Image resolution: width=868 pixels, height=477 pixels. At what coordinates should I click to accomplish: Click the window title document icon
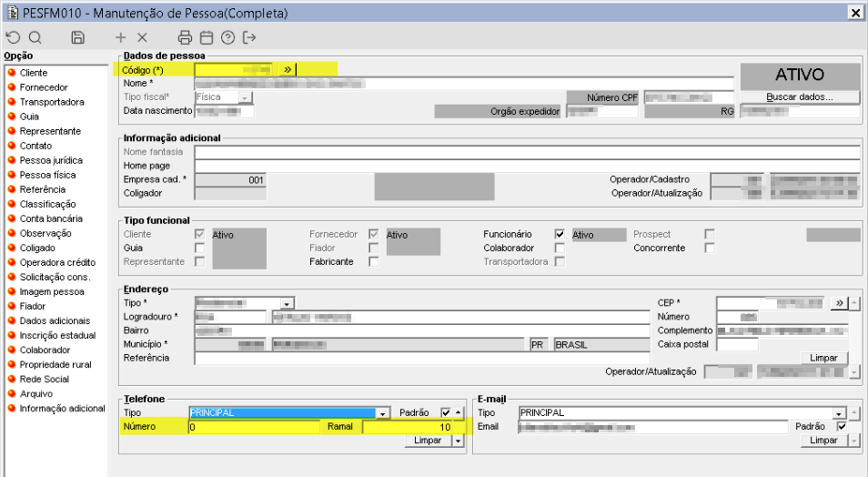(12, 12)
